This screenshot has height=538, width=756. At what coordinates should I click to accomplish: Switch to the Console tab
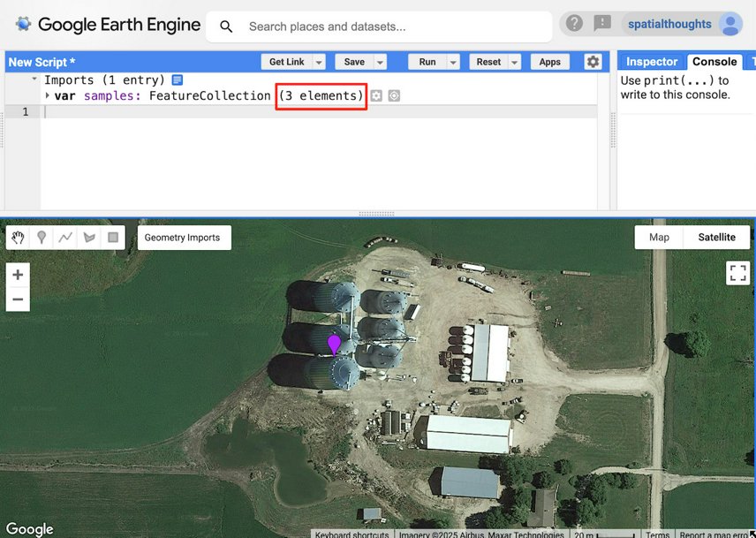pos(713,61)
